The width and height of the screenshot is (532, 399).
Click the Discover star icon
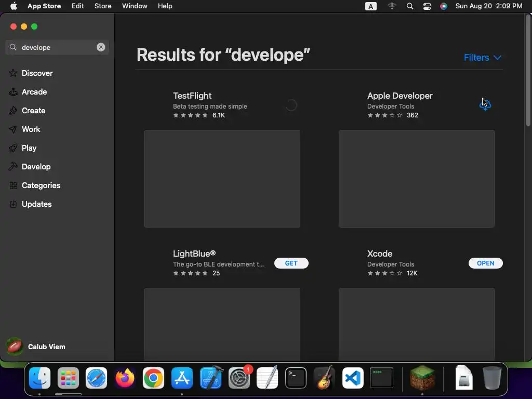point(13,73)
